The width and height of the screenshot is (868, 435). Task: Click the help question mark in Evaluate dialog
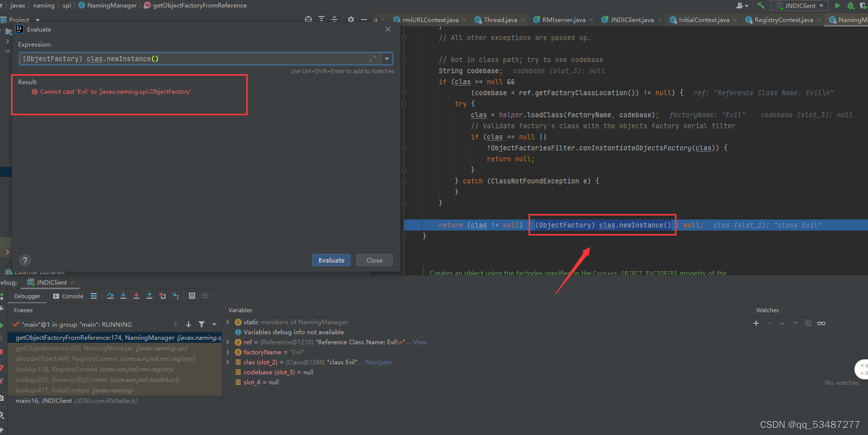pos(25,260)
